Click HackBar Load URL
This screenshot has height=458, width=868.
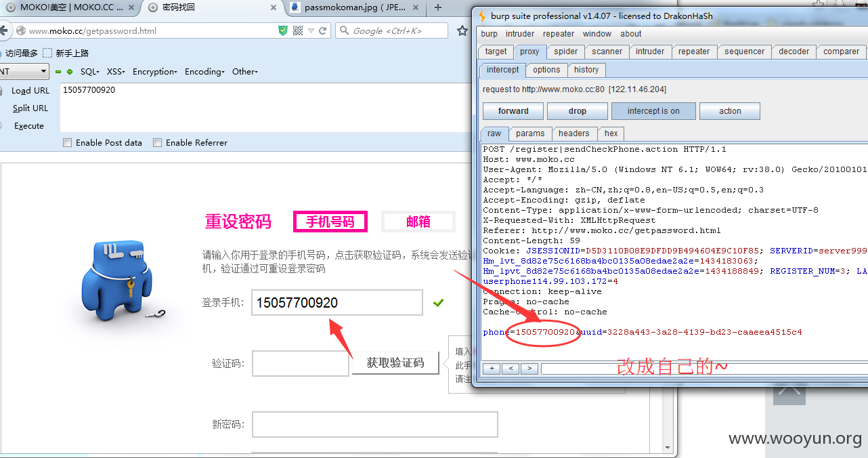click(30, 91)
